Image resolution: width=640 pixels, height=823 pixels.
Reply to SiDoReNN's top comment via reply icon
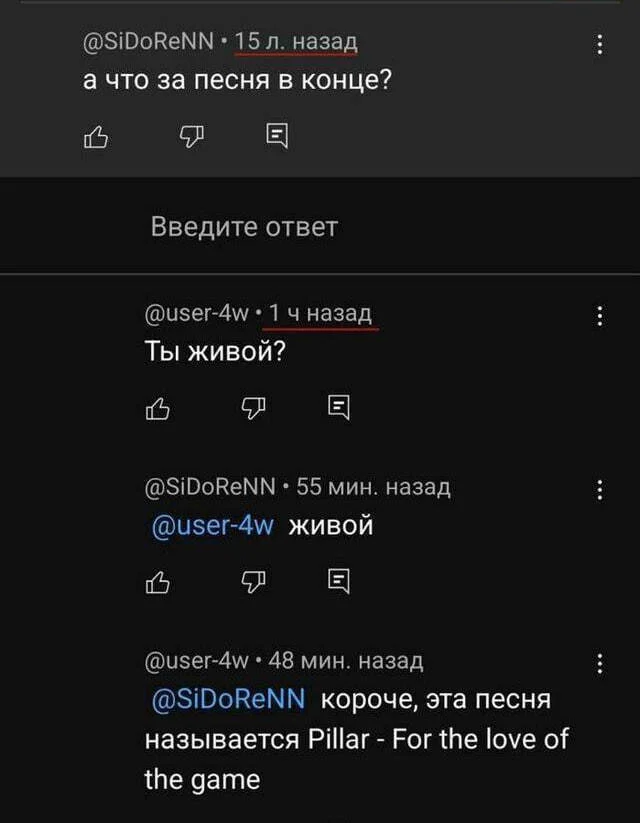277,137
